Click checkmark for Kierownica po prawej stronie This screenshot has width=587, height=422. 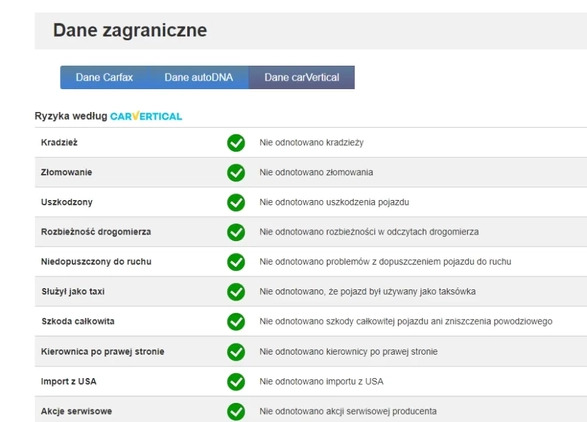click(x=236, y=352)
